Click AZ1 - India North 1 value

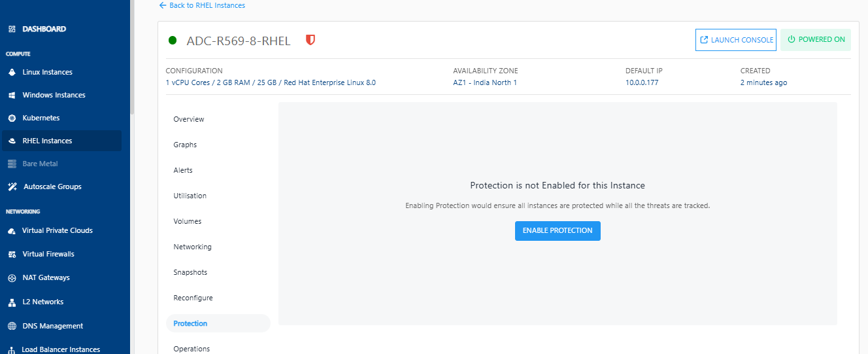coord(485,83)
